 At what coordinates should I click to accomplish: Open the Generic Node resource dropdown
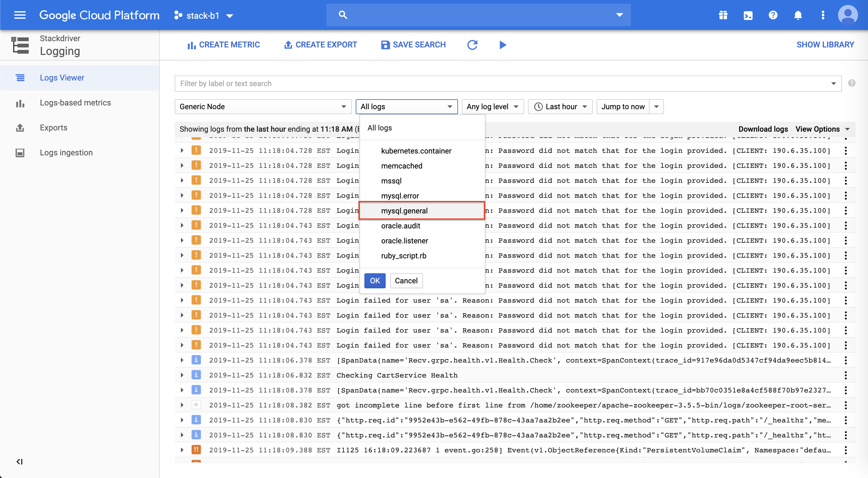[x=263, y=106]
